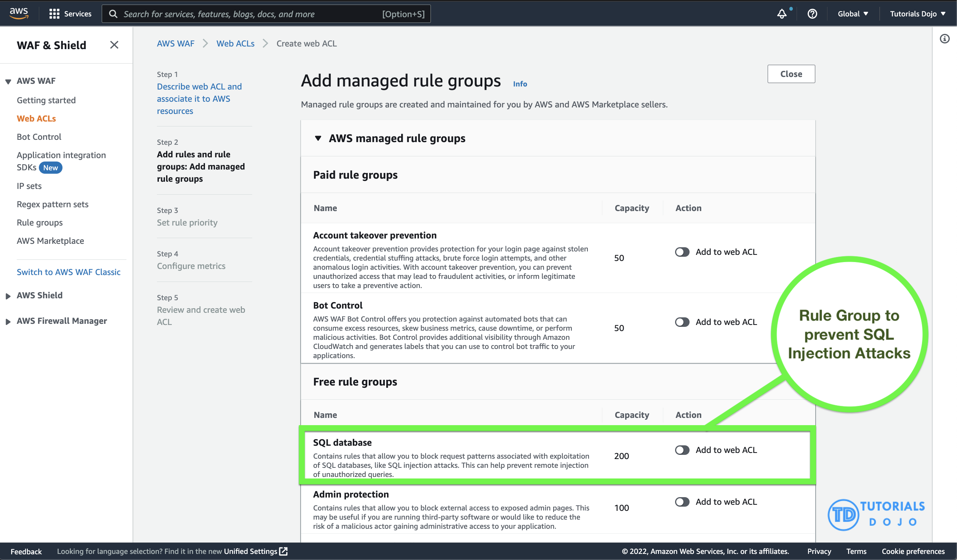The image size is (957, 560).
Task: Enable Bot Control Add to web ACL
Action: pyautogui.click(x=682, y=322)
